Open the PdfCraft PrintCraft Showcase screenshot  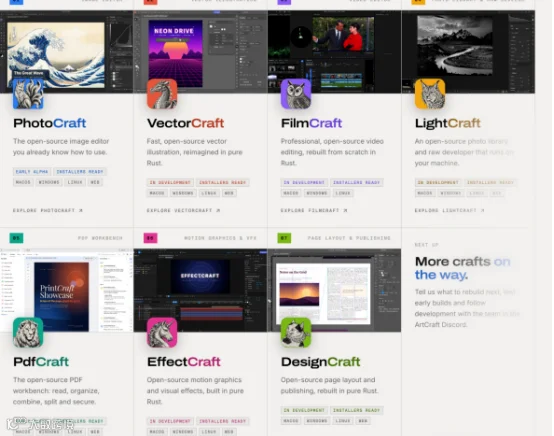pos(66,290)
